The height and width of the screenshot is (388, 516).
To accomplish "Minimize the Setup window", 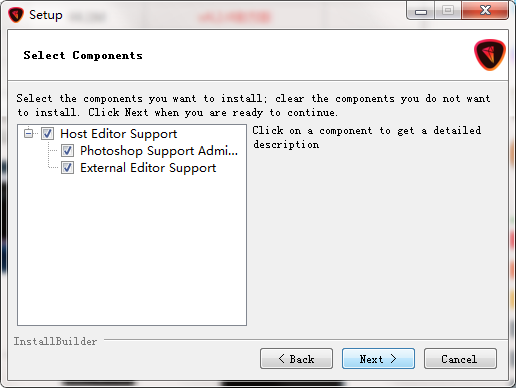I will (421, 11).
